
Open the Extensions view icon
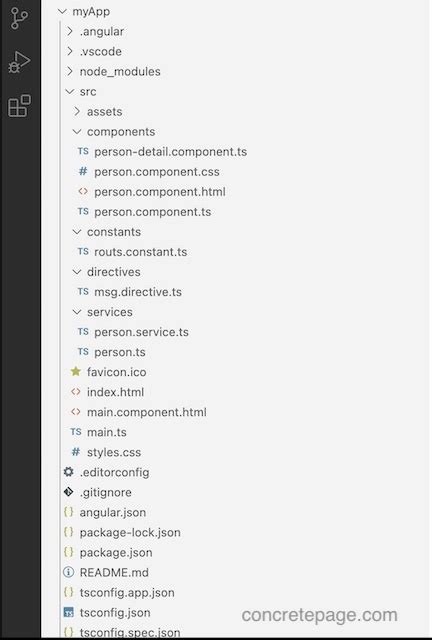tap(19, 106)
